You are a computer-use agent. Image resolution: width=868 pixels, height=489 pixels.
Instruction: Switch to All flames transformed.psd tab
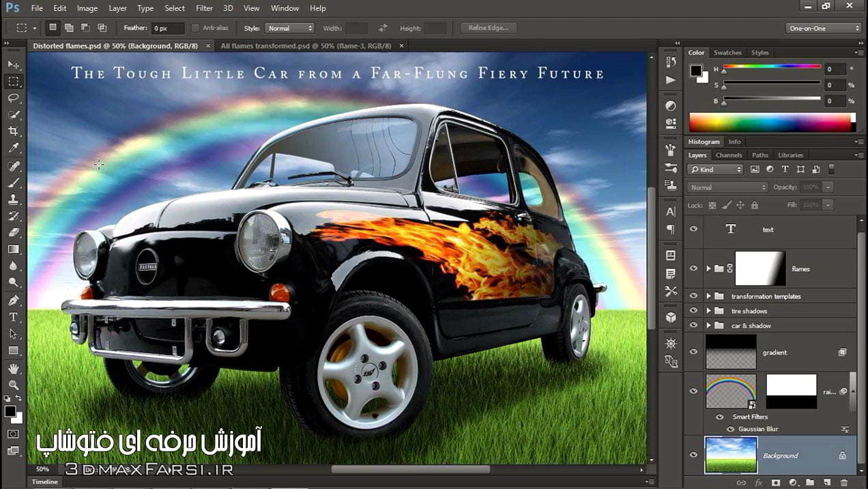[306, 46]
